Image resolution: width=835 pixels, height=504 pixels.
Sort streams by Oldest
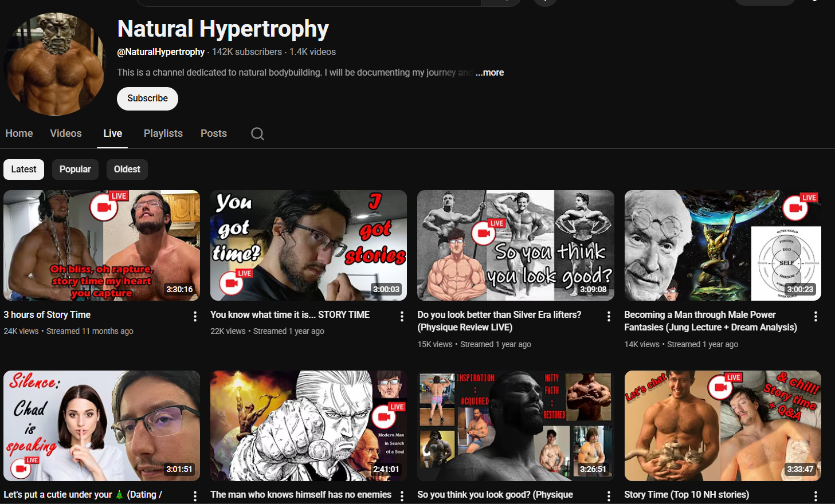(x=127, y=170)
